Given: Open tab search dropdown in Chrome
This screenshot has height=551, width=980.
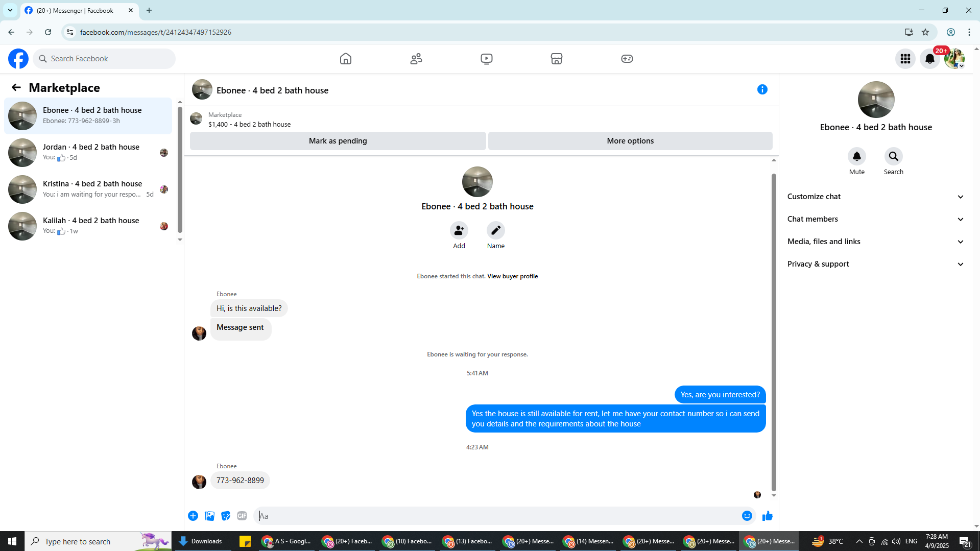Looking at the screenshot, I should click(10, 10).
